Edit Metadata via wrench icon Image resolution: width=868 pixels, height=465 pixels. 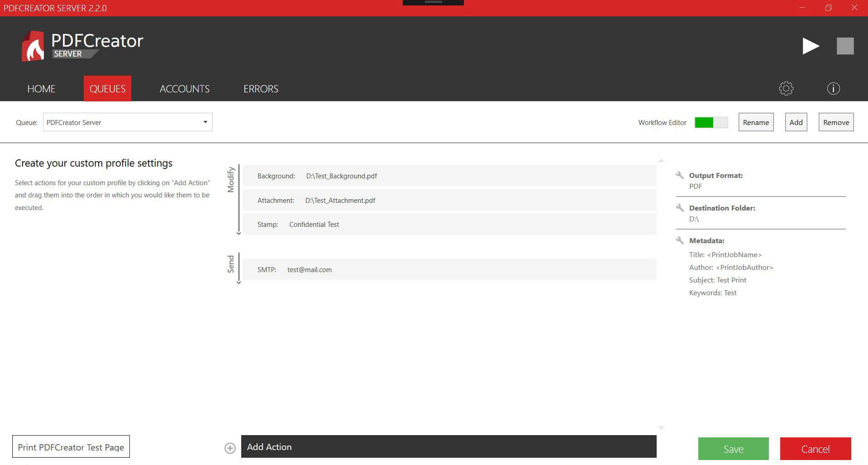[680, 240]
